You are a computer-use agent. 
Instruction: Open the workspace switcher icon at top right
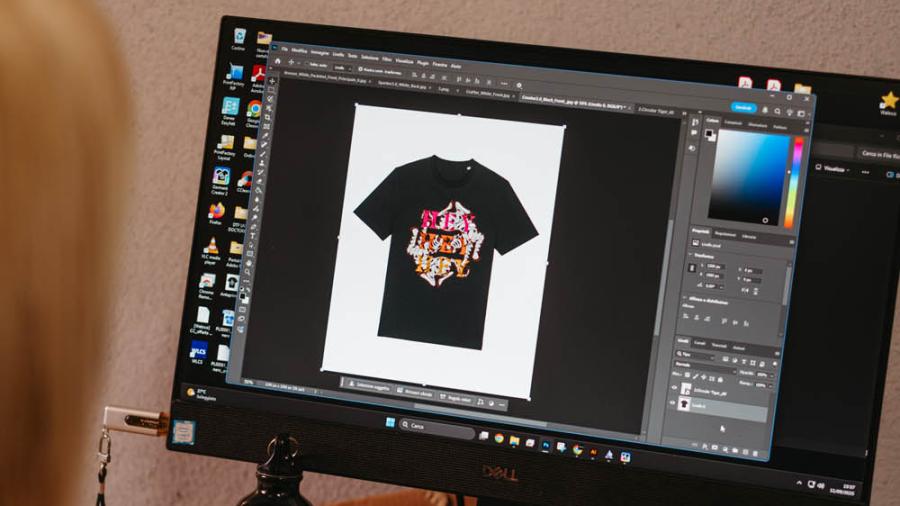pos(801,114)
